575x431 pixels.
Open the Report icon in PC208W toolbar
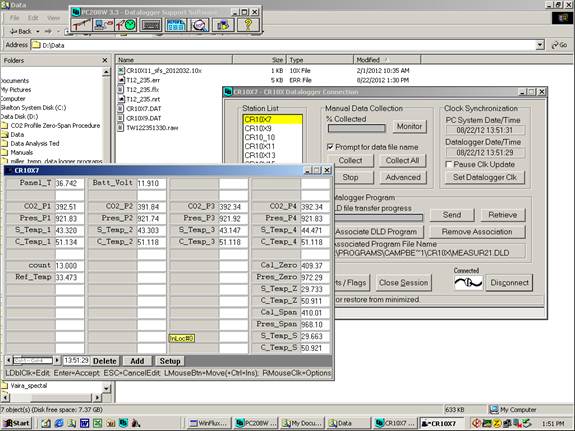(x=176, y=25)
